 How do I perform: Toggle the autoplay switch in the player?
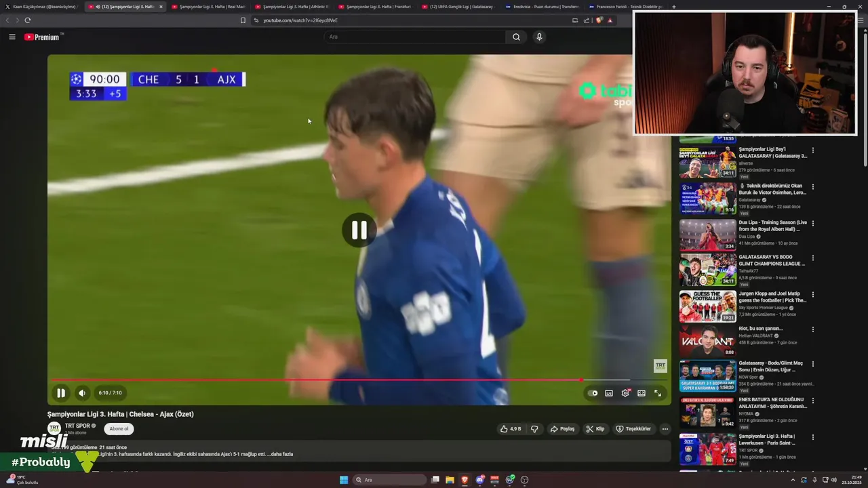pos(593,393)
